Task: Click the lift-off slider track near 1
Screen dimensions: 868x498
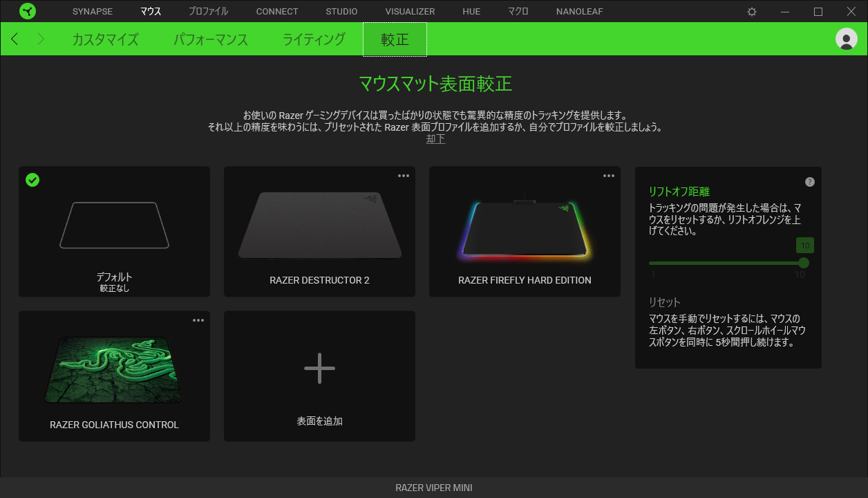Action: 654,263
